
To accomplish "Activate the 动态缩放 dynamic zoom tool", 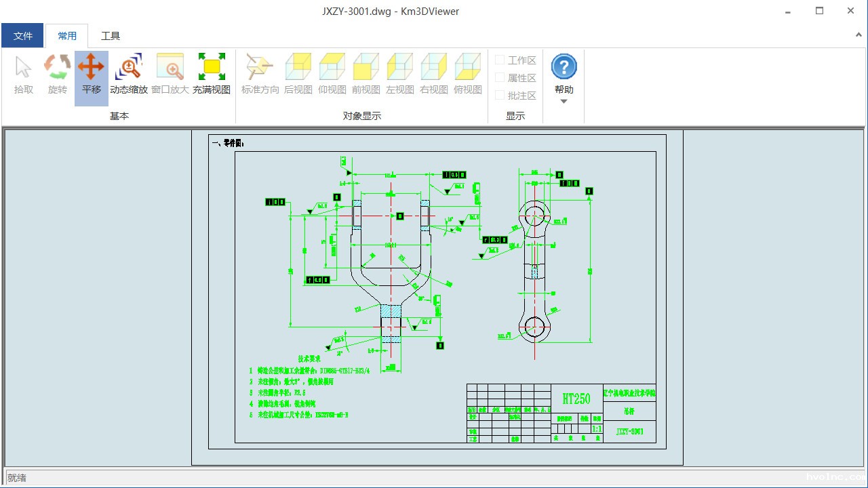I will pos(129,75).
